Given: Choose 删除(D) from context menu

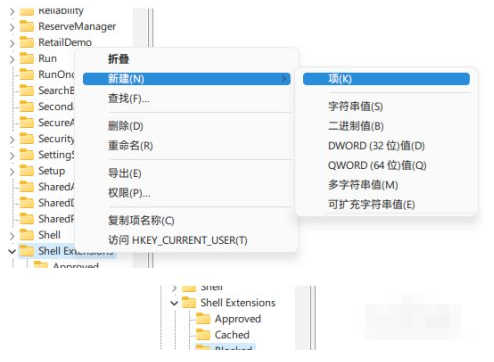Looking at the screenshot, I should 187,126.
